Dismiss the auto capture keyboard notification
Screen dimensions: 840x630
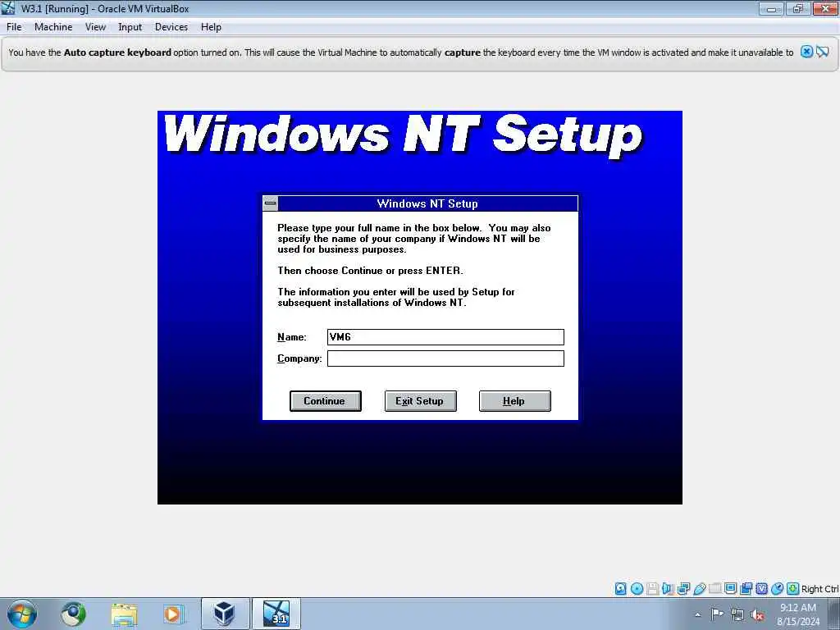(x=806, y=52)
